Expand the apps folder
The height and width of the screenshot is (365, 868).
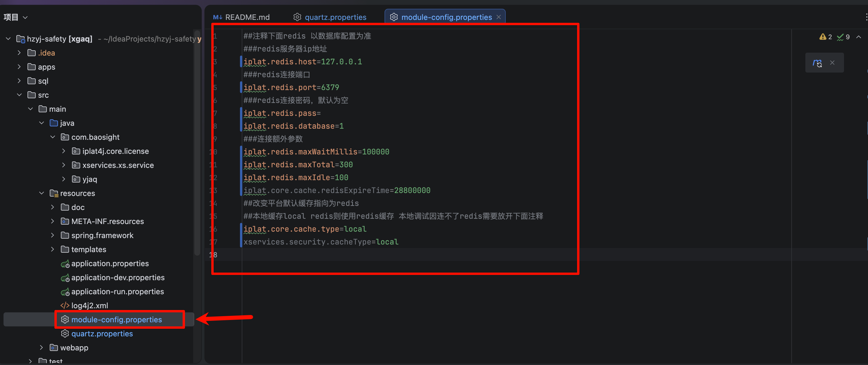(x=19, y=67)
